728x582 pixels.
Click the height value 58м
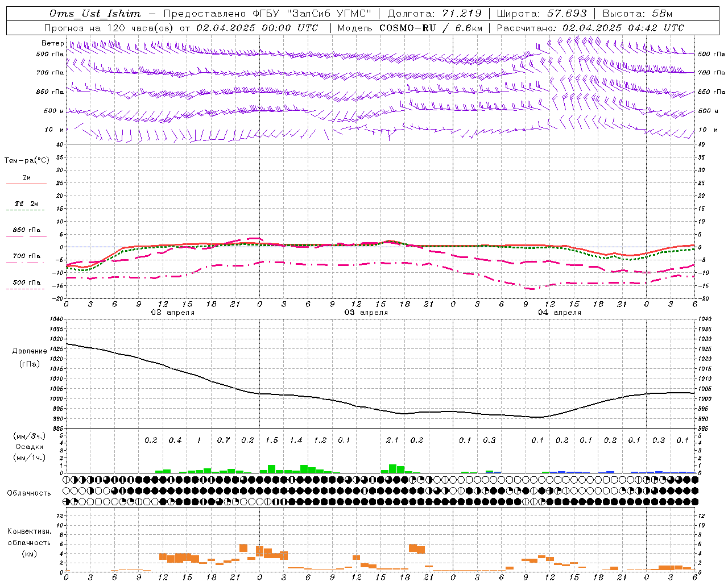pyautogui.click(x=661, y=14)
